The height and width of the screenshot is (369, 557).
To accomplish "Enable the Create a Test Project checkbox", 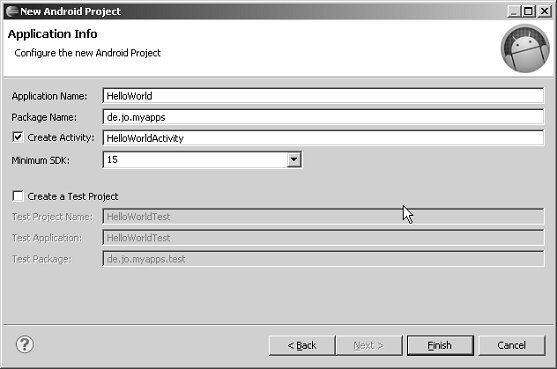I will (x=17, y=196).
